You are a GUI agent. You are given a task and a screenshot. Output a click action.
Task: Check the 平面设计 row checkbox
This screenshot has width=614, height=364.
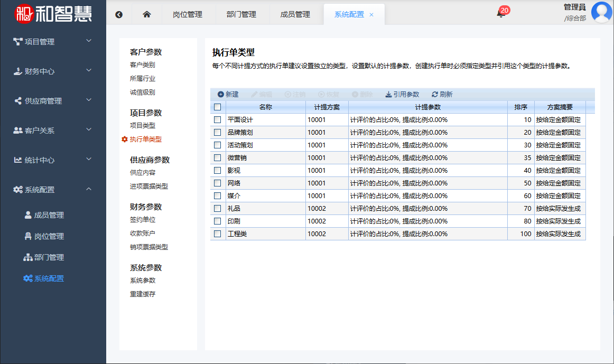pyautogui.click(x=218, y=120)
